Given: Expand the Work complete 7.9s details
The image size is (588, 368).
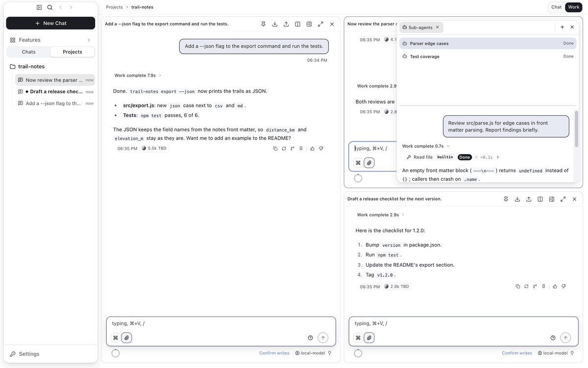Looking at the screenshot, I should [138, 76].
